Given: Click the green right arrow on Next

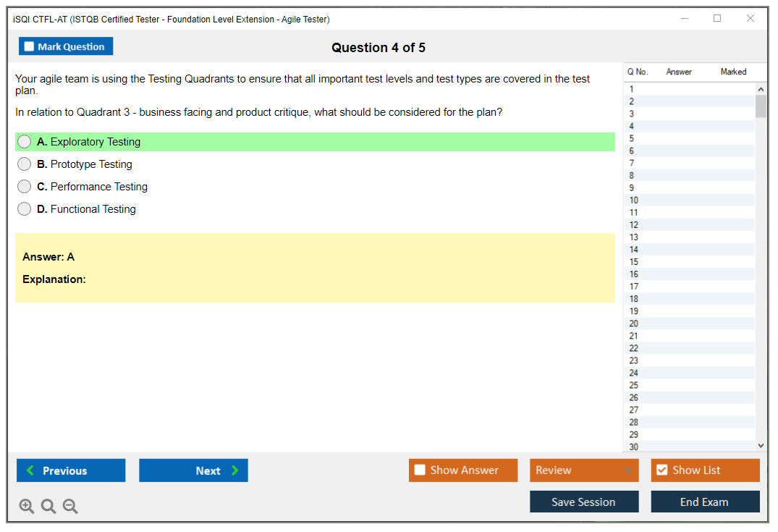Looking at the screenshot, I should click(x=235, y=470).
